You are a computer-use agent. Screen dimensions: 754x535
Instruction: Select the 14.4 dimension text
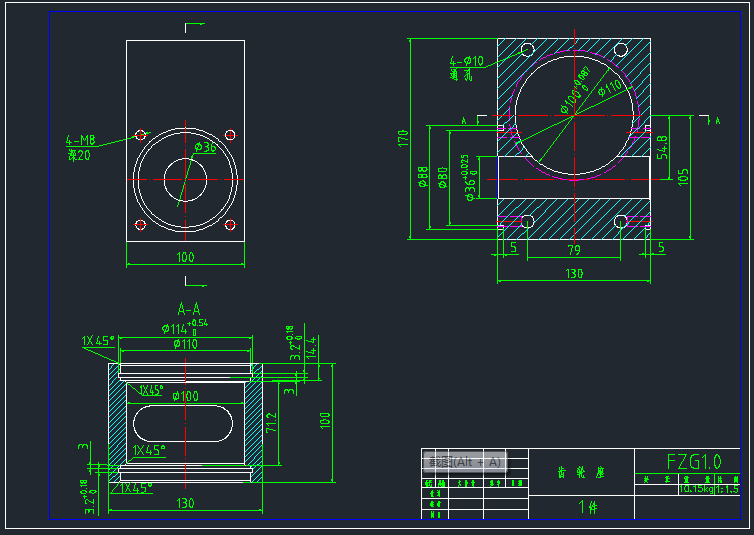(x=312, y=347)
